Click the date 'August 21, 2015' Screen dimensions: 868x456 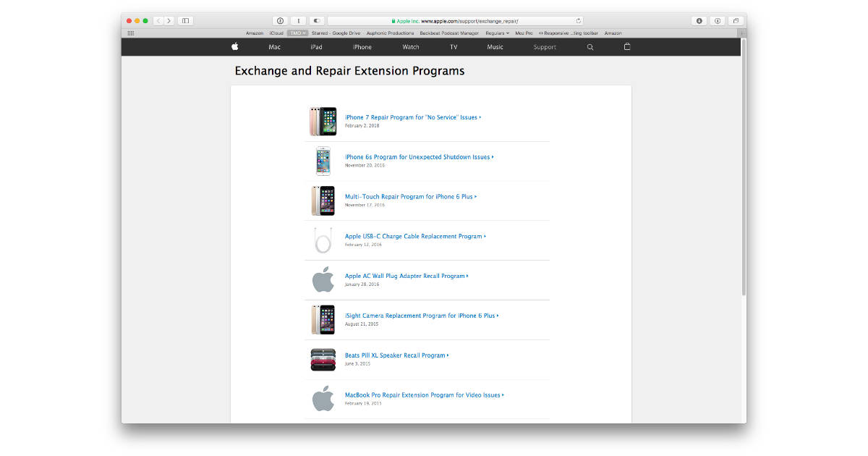(x=362, y=324)
